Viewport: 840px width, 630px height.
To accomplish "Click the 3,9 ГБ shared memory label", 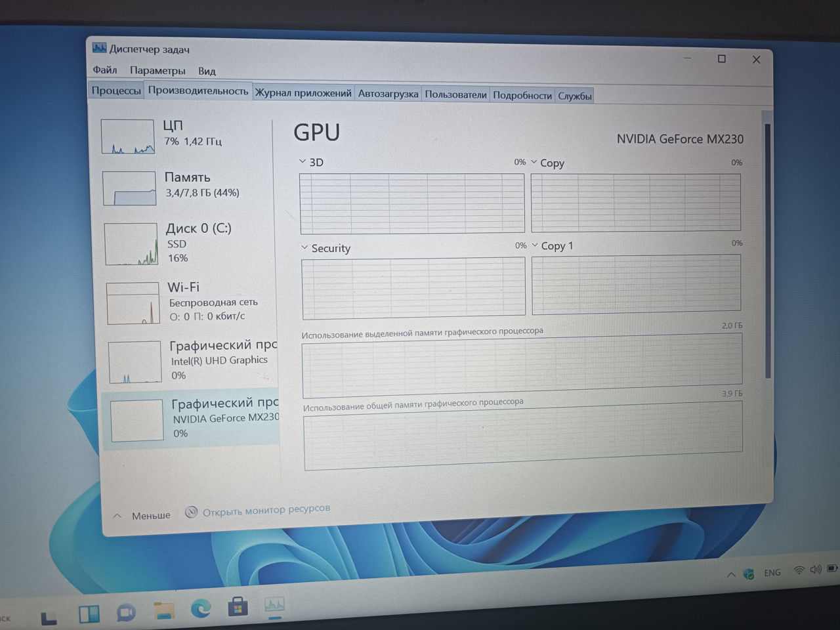I will click(732, 394).
